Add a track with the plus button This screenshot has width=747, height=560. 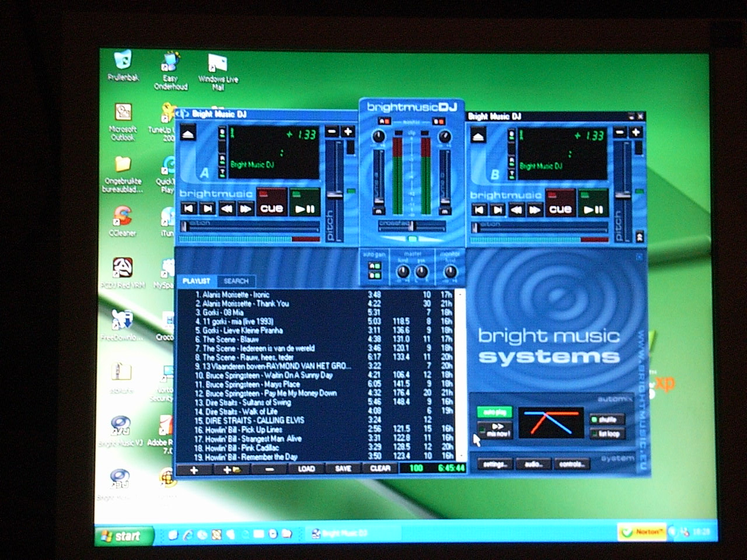pos(194,470)
